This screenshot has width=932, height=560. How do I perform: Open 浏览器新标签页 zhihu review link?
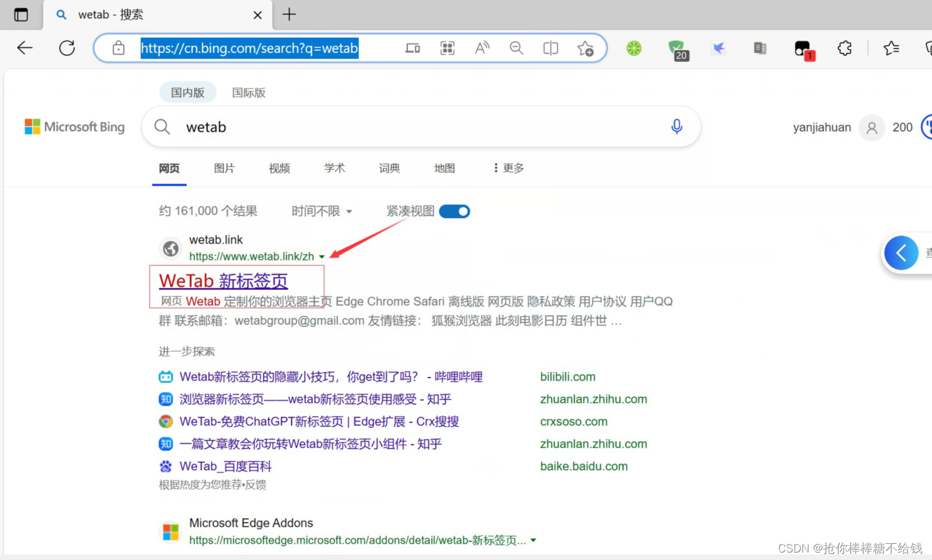point(315,399)
